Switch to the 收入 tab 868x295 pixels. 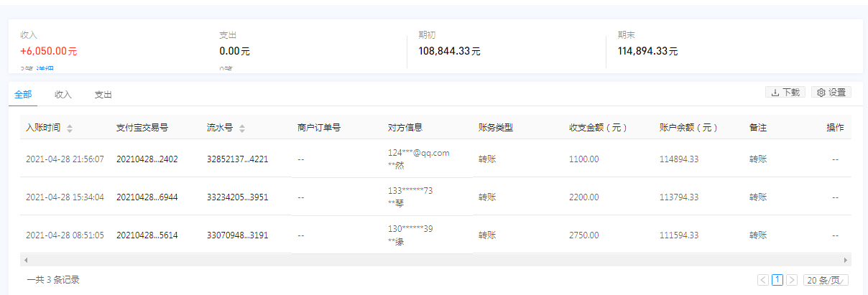63,95
